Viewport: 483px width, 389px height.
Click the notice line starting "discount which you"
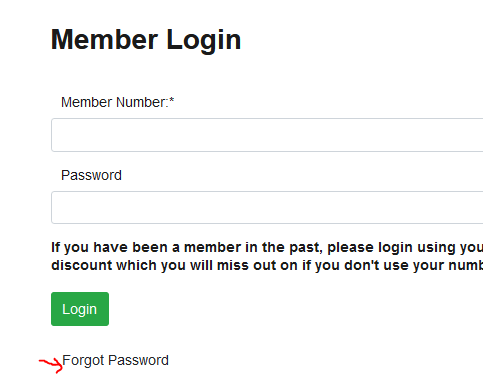coord(267,265)
